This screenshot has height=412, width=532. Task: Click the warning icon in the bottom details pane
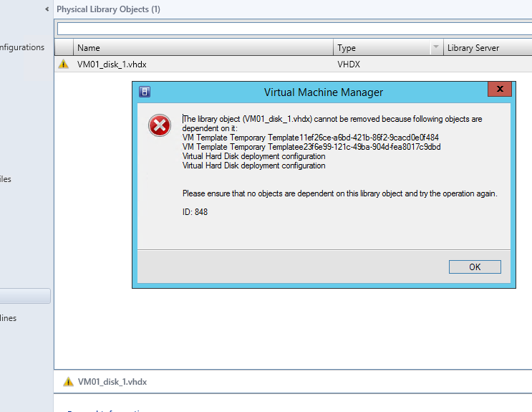click(68, 382)
